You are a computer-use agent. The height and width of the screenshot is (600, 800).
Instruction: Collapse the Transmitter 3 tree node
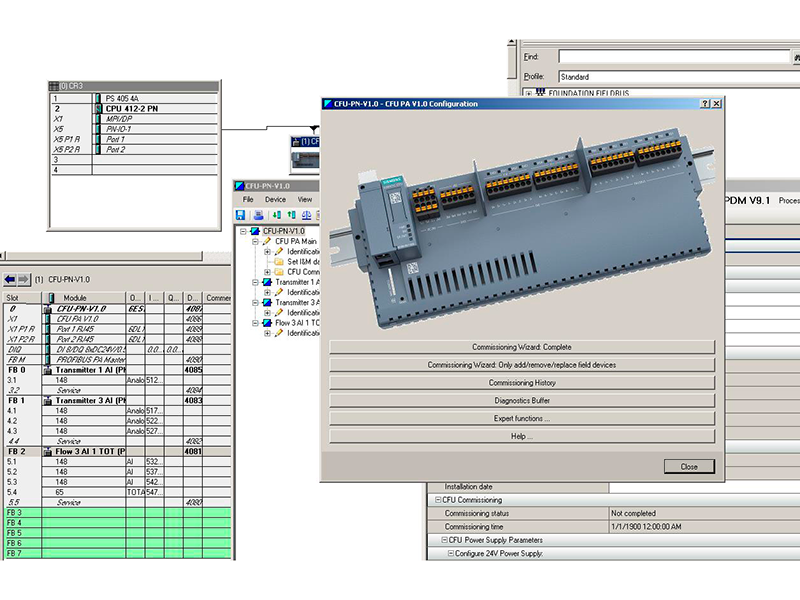tap(255, 303)
